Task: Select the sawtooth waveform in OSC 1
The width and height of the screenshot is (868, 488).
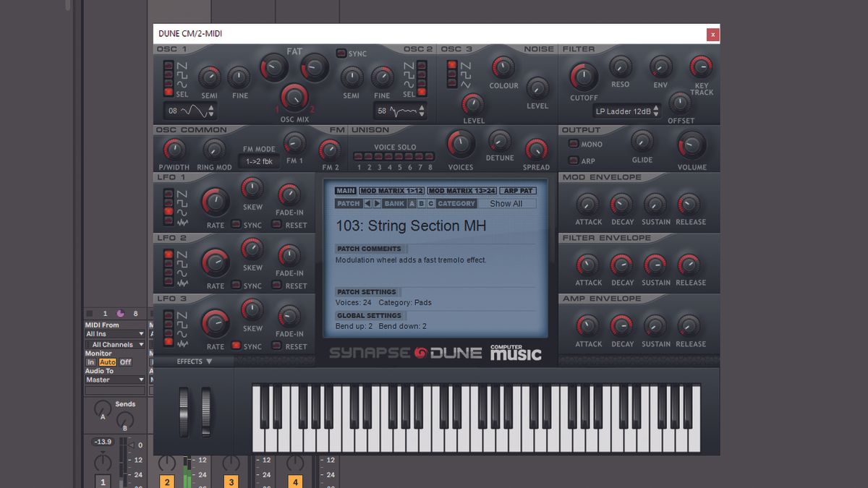Action: pos(168,64)
